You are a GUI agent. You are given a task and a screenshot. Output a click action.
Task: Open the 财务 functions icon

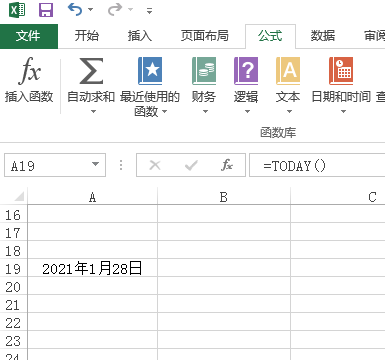point(204,71)
